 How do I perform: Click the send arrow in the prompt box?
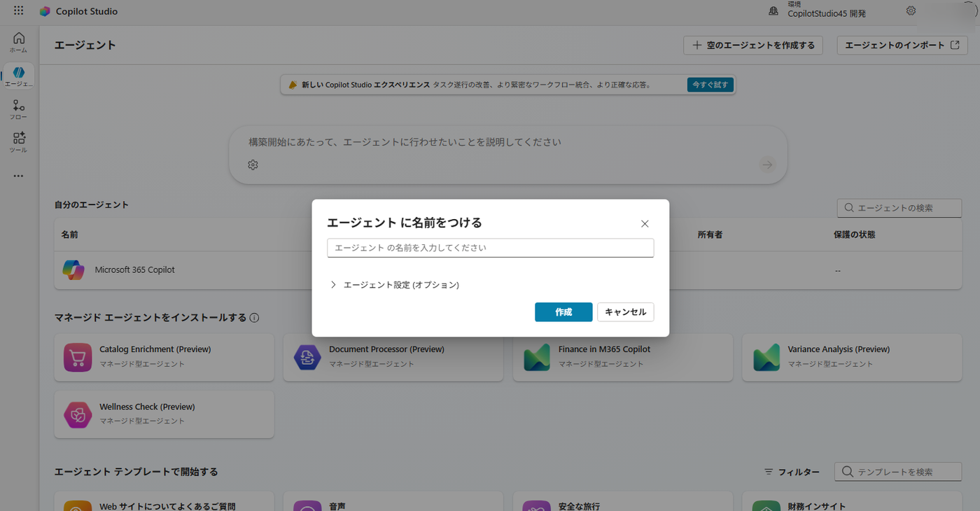[x=767, y=164]
